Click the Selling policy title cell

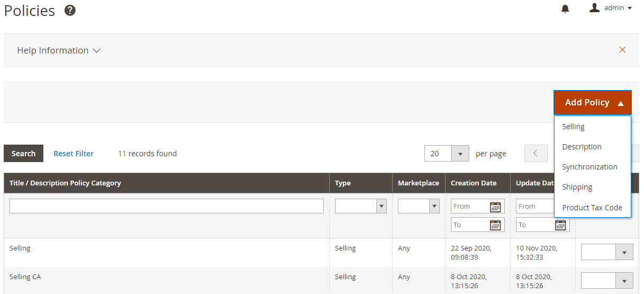click(x=20, y=248)
